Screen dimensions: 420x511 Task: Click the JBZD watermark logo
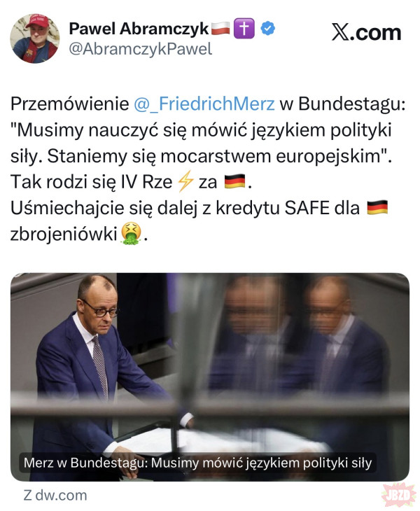[398, 496]
